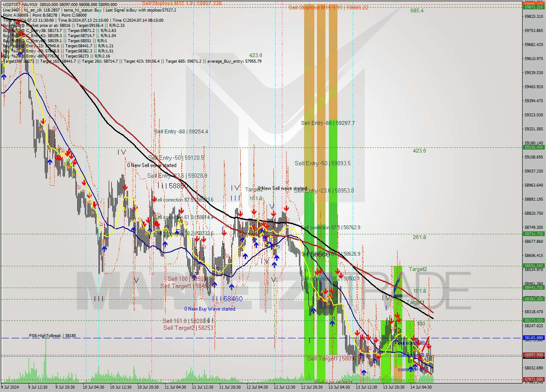Click the 'FSB-HighToBreak | 58185' label
Screen dimensions: 546x392
click(52, 336)
